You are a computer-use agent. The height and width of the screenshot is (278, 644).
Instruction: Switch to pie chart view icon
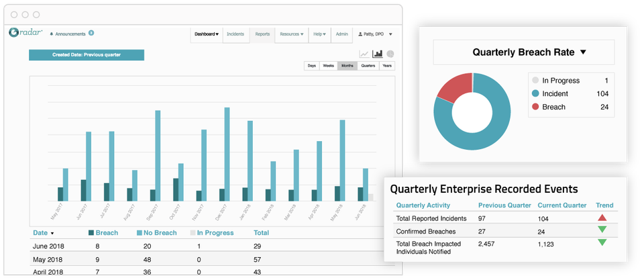click(x=390, y=54)
